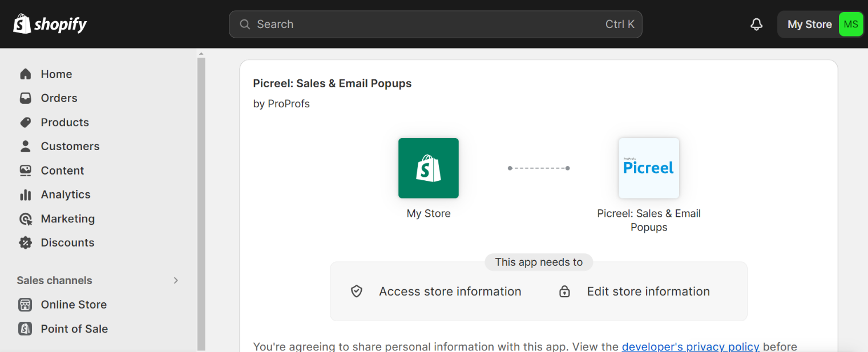Click the Discounts badge icon
Screen dimensions: 868x352
25,242
